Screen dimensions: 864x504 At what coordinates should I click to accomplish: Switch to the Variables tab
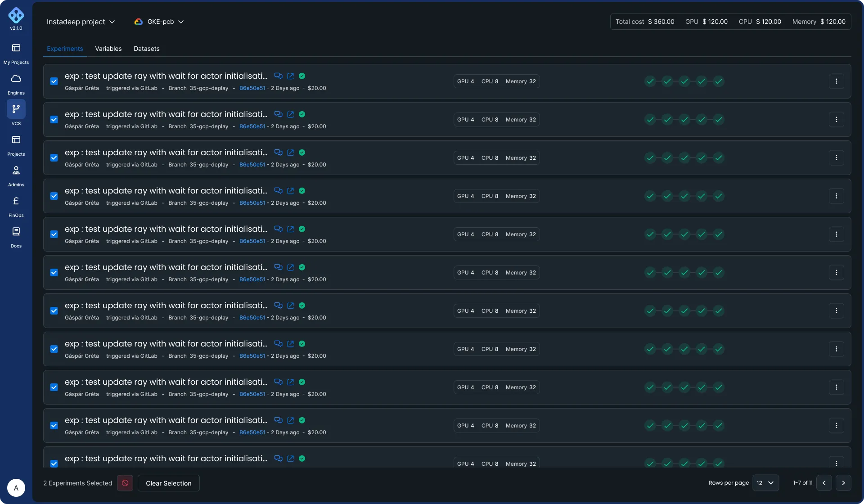tap(108, 49)
